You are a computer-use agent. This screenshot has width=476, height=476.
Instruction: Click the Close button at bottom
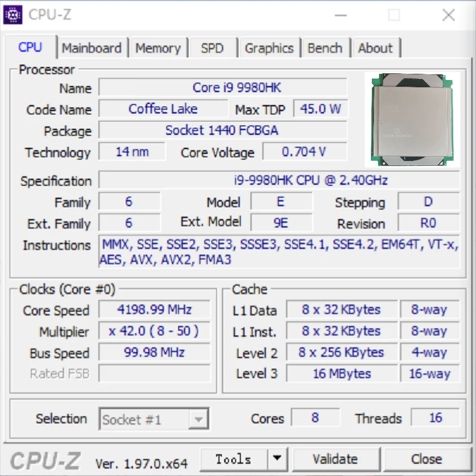click(x=427, y=459)
